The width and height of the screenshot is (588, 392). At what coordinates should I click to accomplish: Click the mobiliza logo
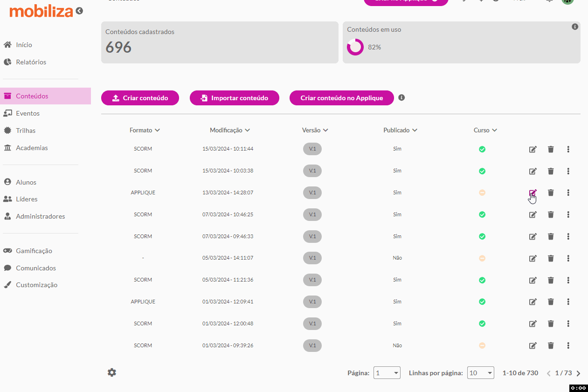41,11
